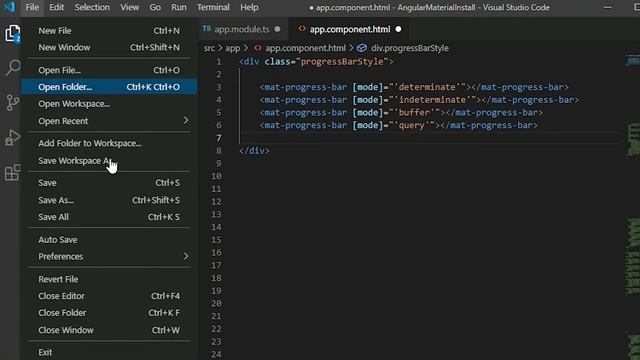This screenshot has width=640, height=360.
Task: Open the Edit menu
Action: (x=56, y=7)
